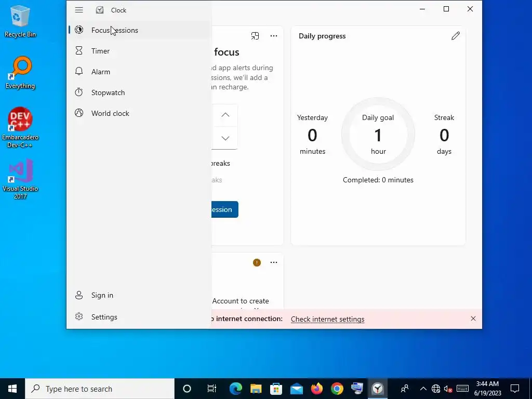Go to the Stopwatch page
This screenshot has width=532, height=399.
click(x=138, y=92)
